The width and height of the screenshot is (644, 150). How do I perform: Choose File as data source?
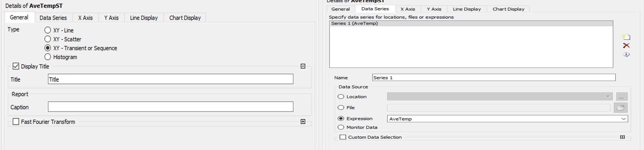click(x=341, y=107)
